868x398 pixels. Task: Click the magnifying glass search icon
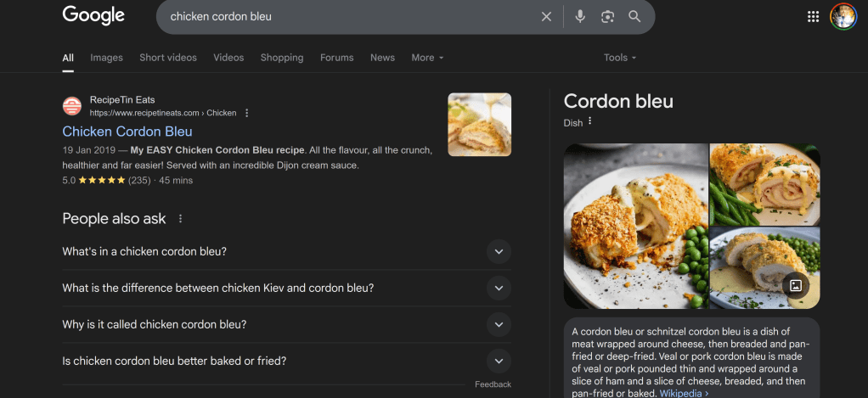pos(634,16)
